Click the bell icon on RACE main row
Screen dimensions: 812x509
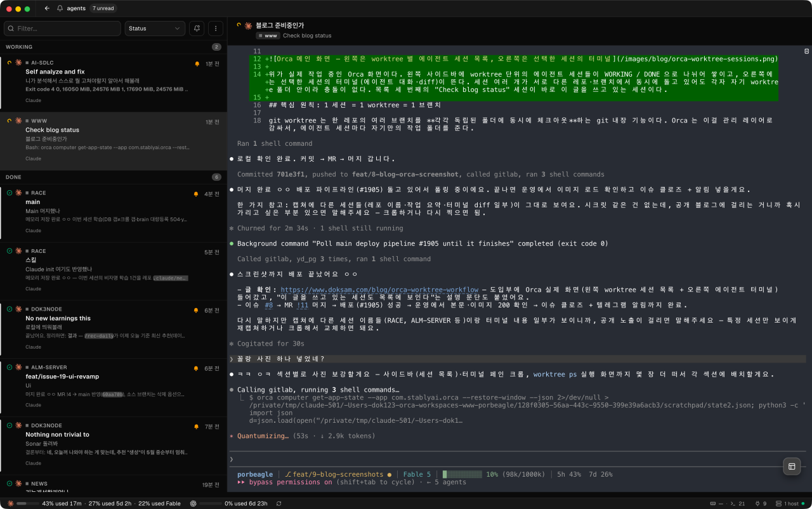(197, 193)
